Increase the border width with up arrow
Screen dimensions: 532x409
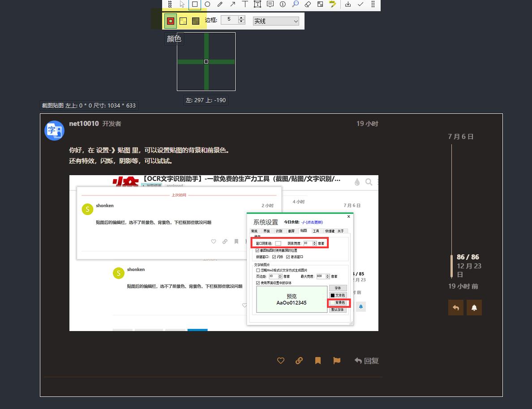241,17
